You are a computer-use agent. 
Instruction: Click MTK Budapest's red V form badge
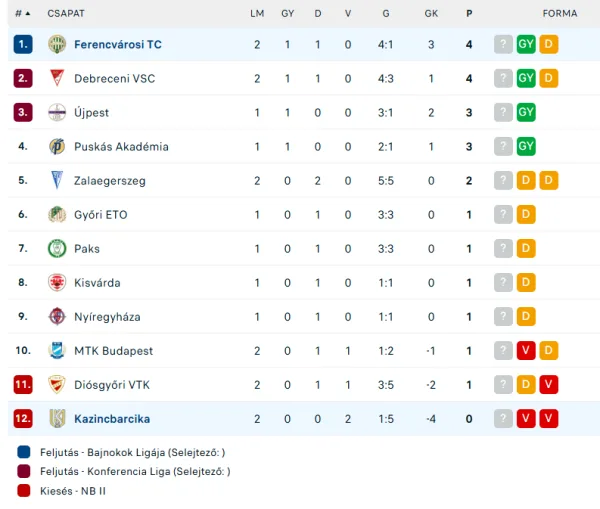(x=526, y=350)
